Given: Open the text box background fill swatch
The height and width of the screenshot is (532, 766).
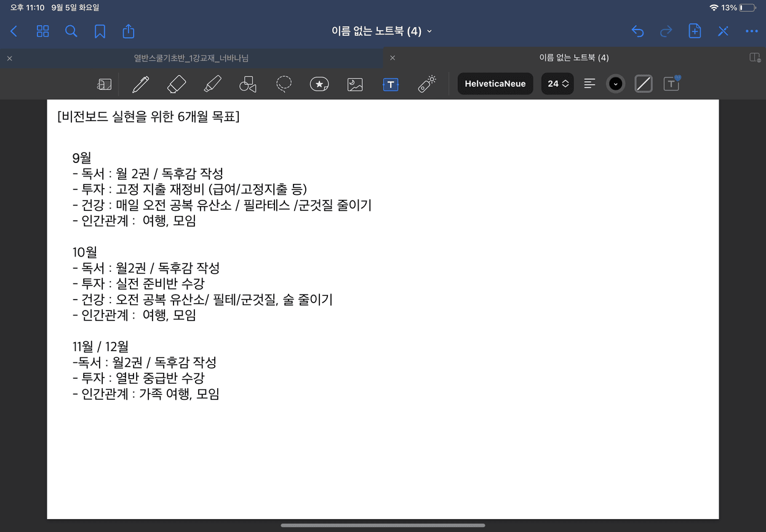Looking at the screenshot, I should coord(644,84).
